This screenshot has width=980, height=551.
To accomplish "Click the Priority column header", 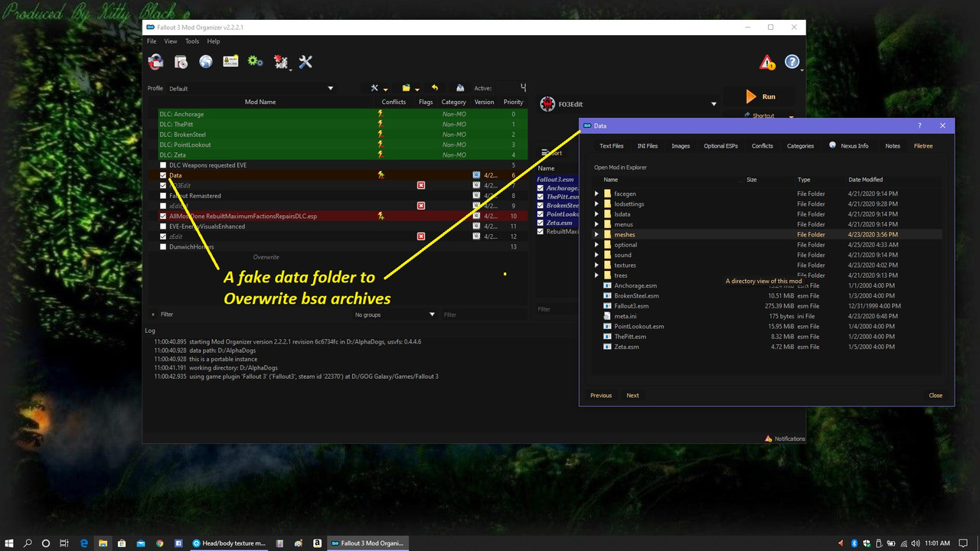I will 513,102.
